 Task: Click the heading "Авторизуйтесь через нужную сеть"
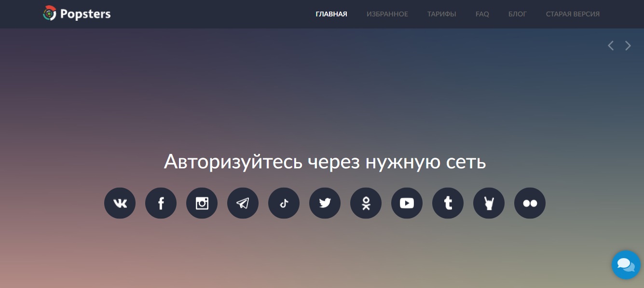click(325, 162)
